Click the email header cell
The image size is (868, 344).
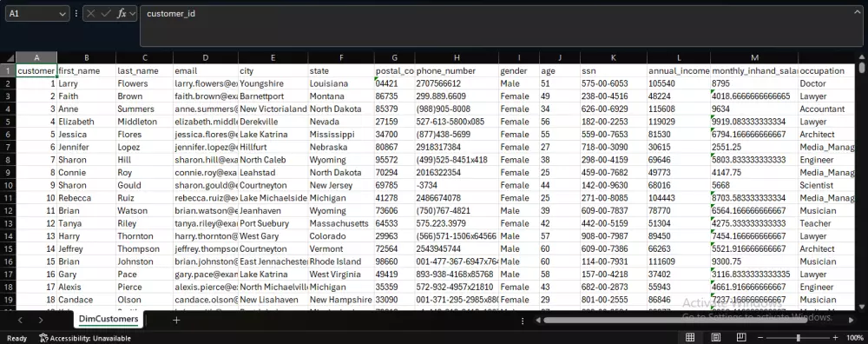(206, 71)
